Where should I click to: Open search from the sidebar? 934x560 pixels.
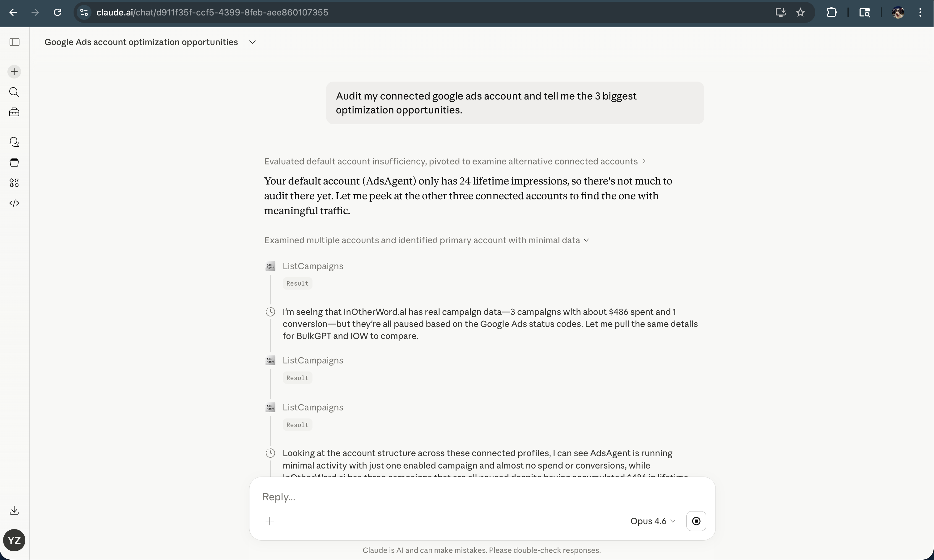14,92
